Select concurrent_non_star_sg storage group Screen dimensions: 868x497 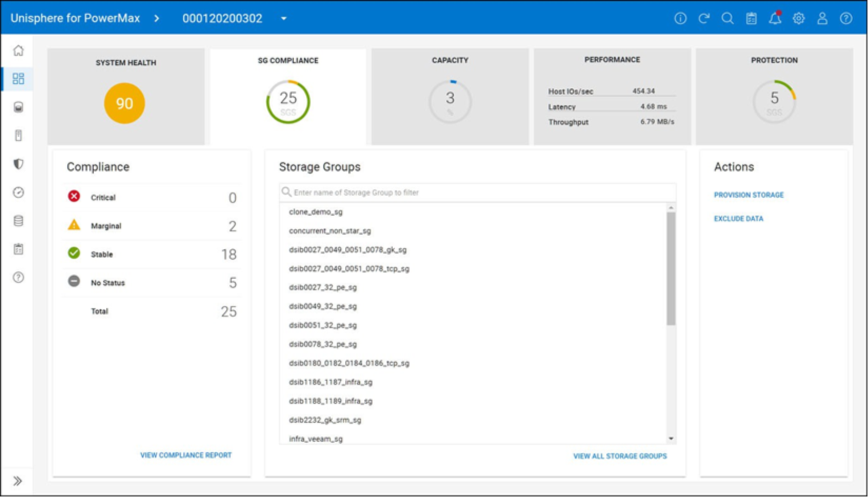pos(330,231)
